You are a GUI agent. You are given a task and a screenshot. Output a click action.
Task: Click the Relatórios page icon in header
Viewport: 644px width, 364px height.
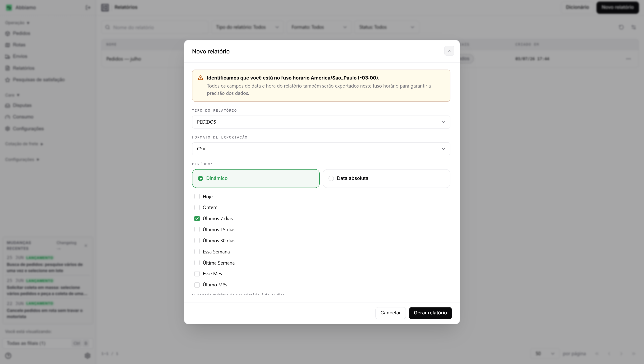[x=105, y=7]
